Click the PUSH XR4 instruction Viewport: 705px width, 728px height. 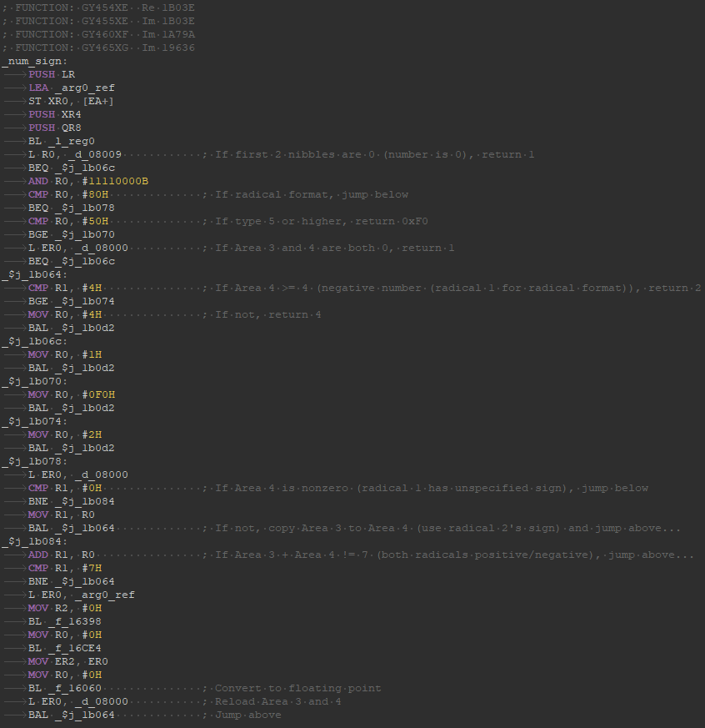55,114
